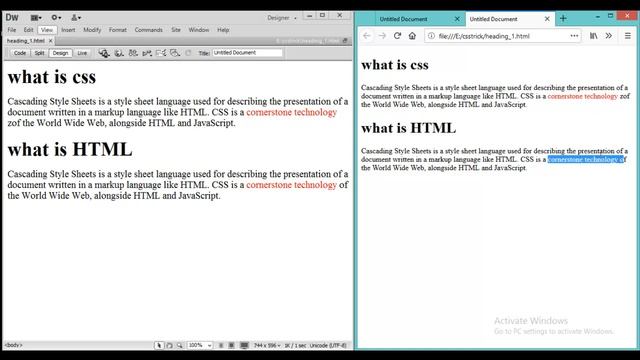
Task: Expand the browser toolbar overflow chevron
Action: pyautogui.click(x=609, y=36)
